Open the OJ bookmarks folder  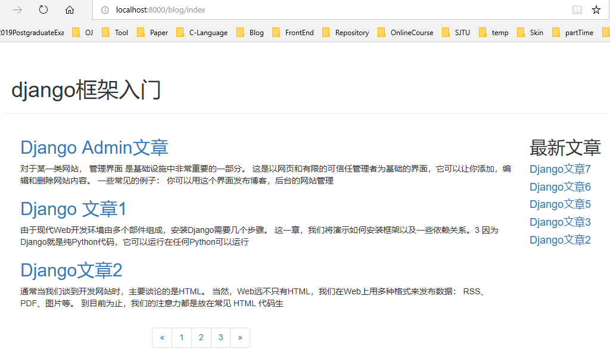pos(83,32)
